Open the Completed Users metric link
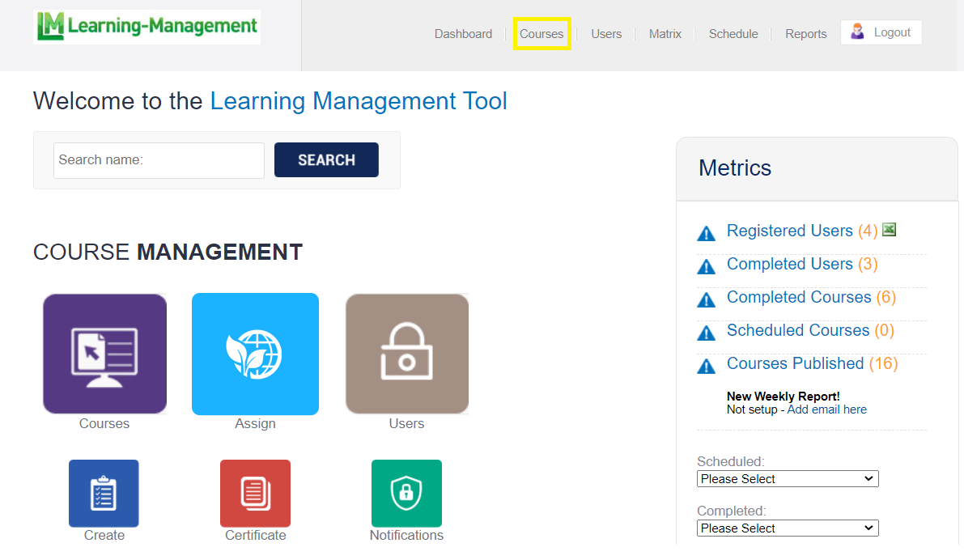Image resolution: width=964 pixels, height=560 pixels. point(789,264)
